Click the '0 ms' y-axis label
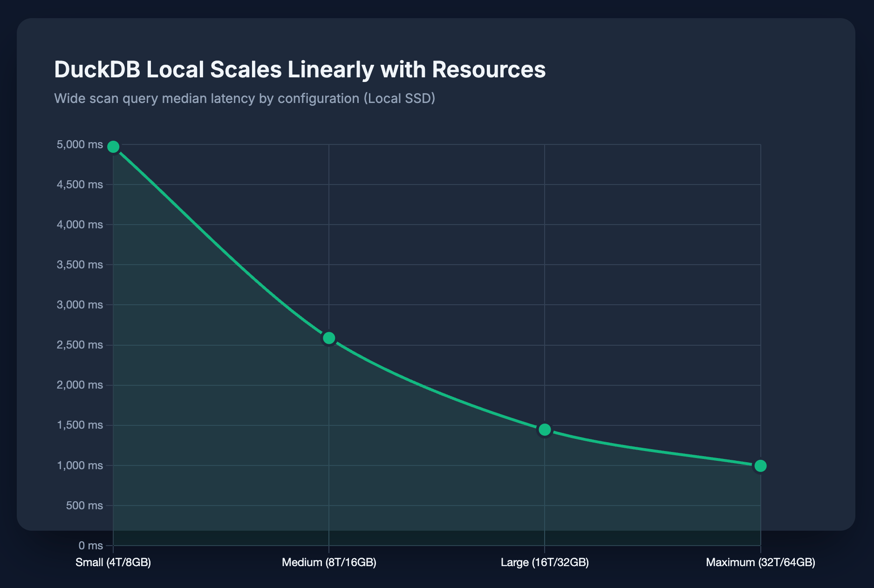Viewport: 874px width, 588px height. pos(90,546)
